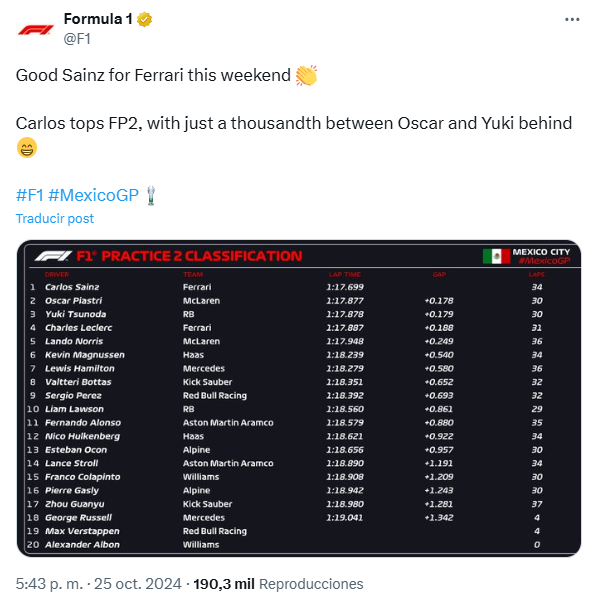Click the grinning face emoji
This screenshot has width=598, height=604.
click(27, 148)
